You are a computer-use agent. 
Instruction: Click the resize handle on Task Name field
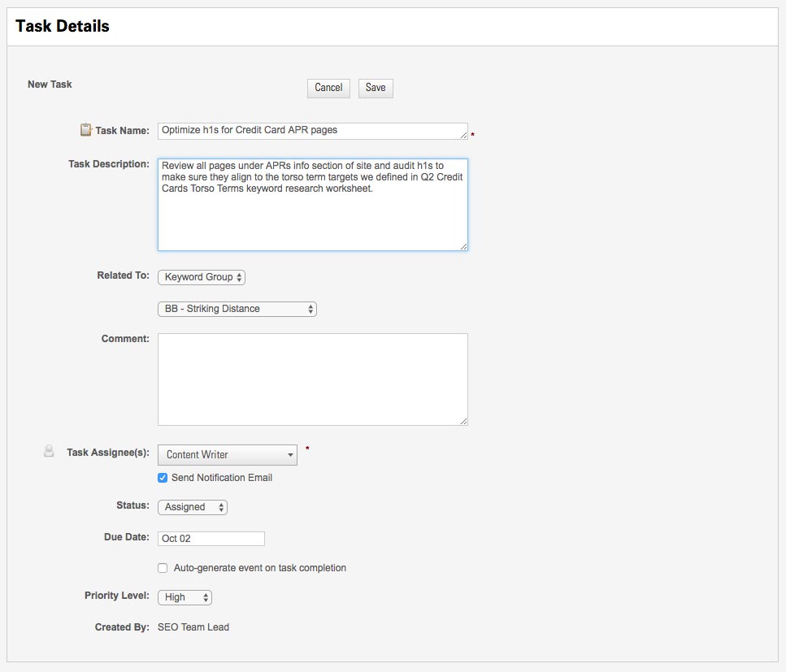click(463, 135)
